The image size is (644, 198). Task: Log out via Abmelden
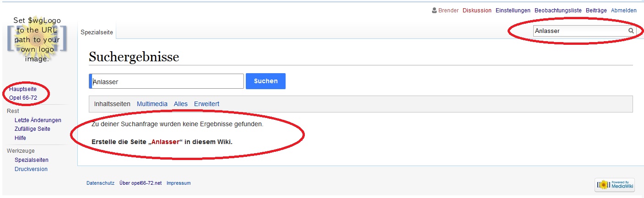point(624,11)
